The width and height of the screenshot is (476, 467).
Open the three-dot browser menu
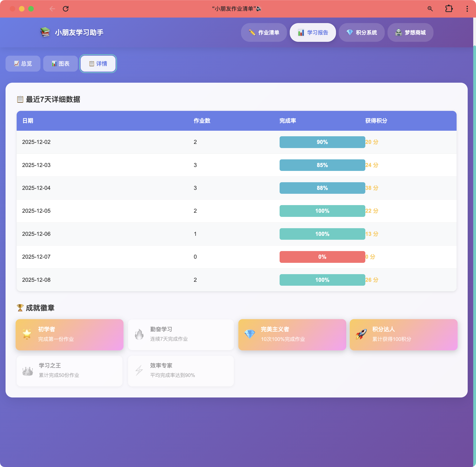[x=467, y=9]
